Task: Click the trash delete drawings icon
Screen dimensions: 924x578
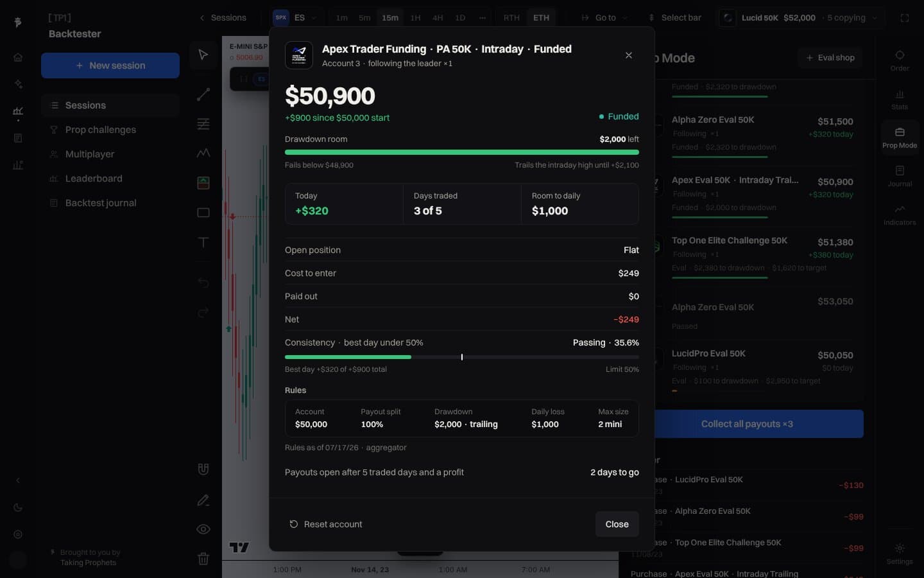Action: click(x=203, y=559)
